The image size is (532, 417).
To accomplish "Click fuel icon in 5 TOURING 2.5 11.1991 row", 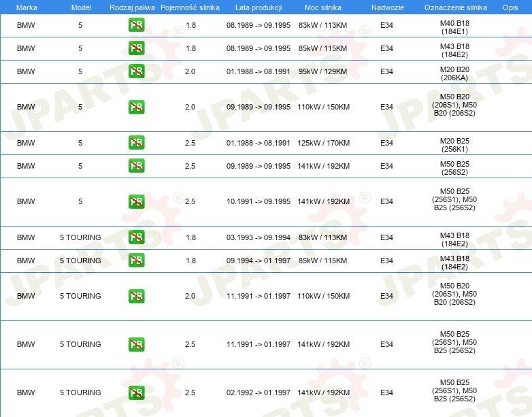I will 136,344.
